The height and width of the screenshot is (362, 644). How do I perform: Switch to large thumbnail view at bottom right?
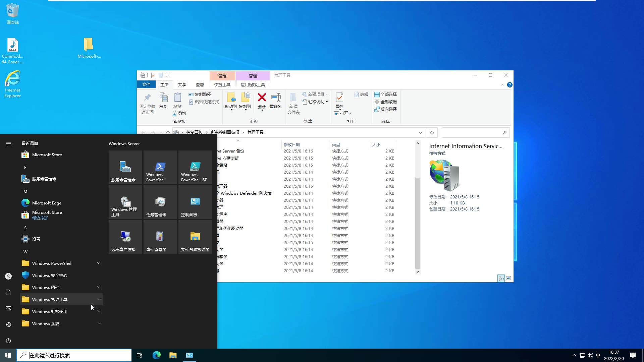pyautogui.click(x=509, y=278)
